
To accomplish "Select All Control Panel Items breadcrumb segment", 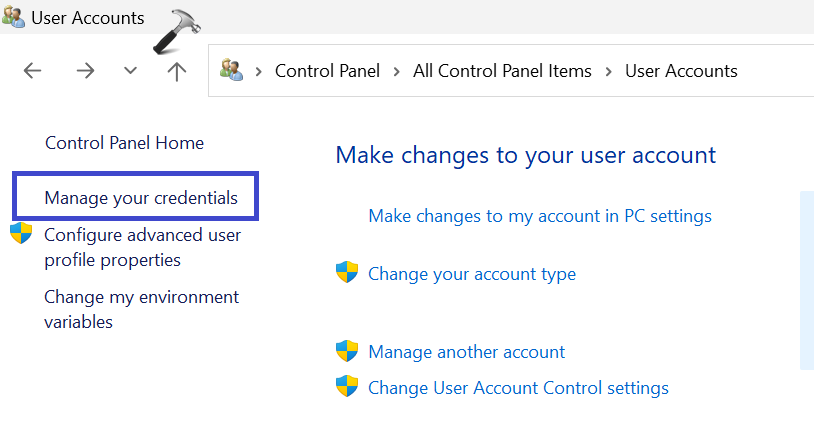I will [x=502, y=71].
